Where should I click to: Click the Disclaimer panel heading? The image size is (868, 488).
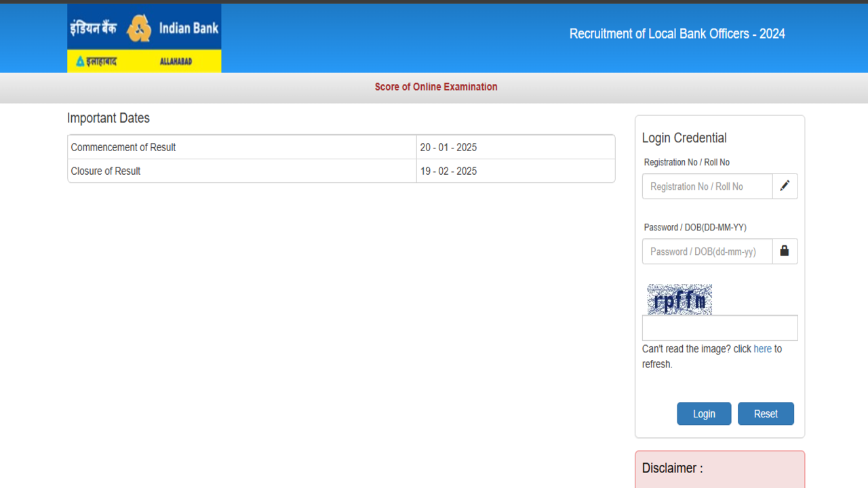[x=673, y=468]
